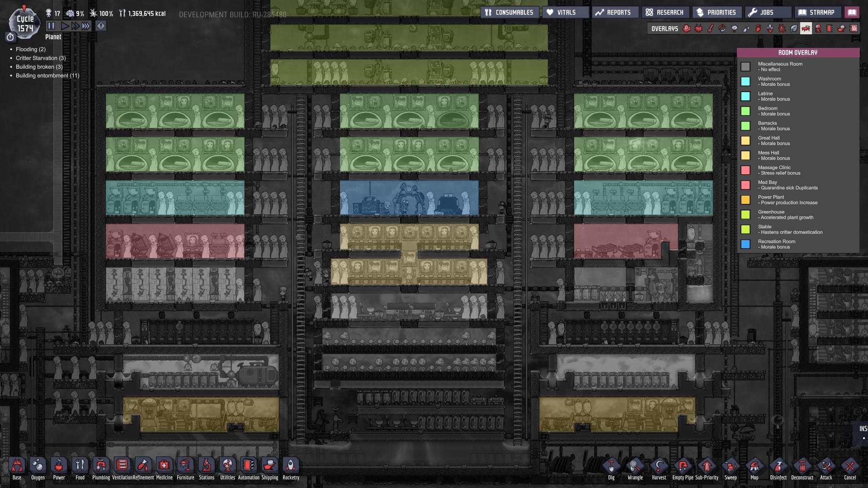Set game speed to fastest
Screen dimensions: 868x488
[x=86, y=26]
